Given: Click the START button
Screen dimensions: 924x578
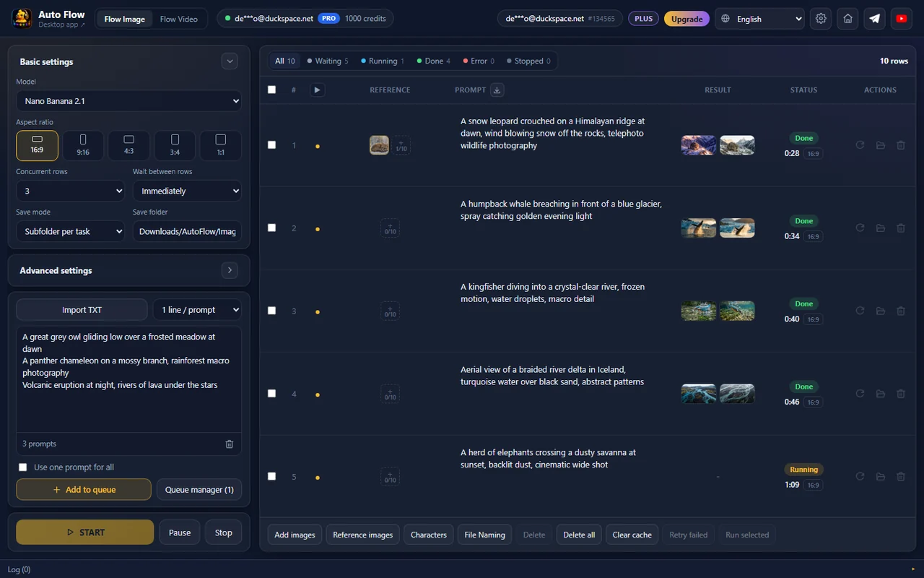Looking at the screenshot, I should point(85,532).
